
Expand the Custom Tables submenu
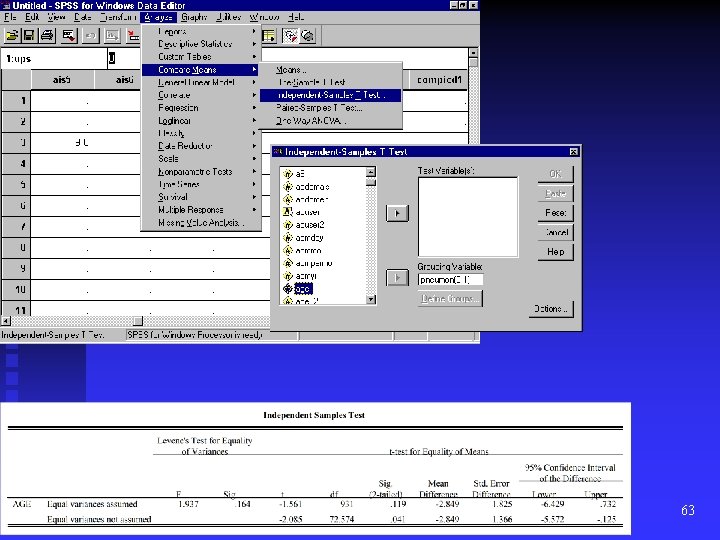[x=201, y=56]
